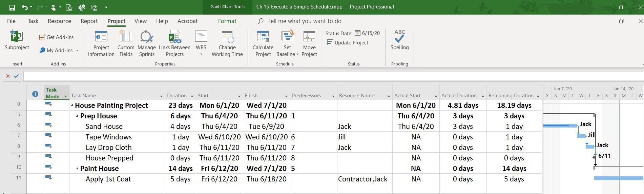Open Custom Fields tool
This screenshot has height=194, width=644.
(x=126, y=43)
